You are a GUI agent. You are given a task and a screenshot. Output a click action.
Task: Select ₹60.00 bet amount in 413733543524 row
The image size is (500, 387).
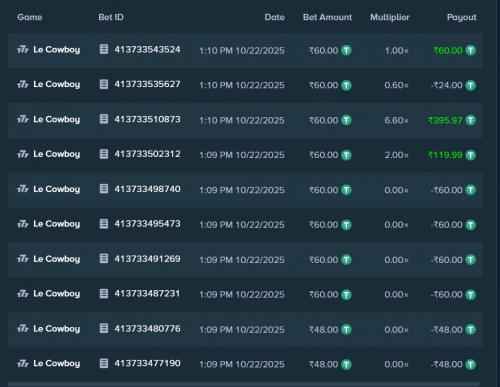(324, 51)
